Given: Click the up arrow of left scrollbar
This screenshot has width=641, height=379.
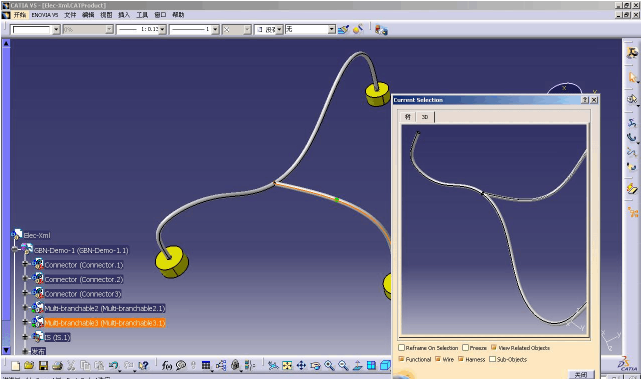Looking at the screenshot, I should pos(6,43).
